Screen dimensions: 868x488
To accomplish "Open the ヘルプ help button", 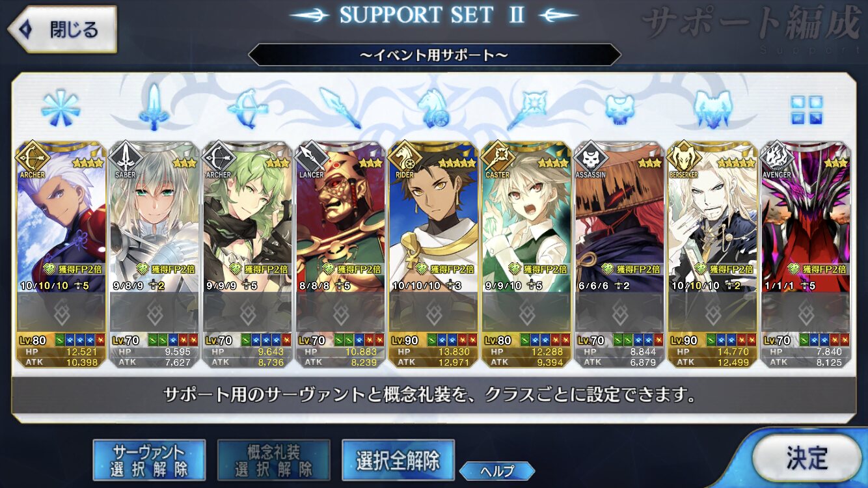I will [497, 471].
